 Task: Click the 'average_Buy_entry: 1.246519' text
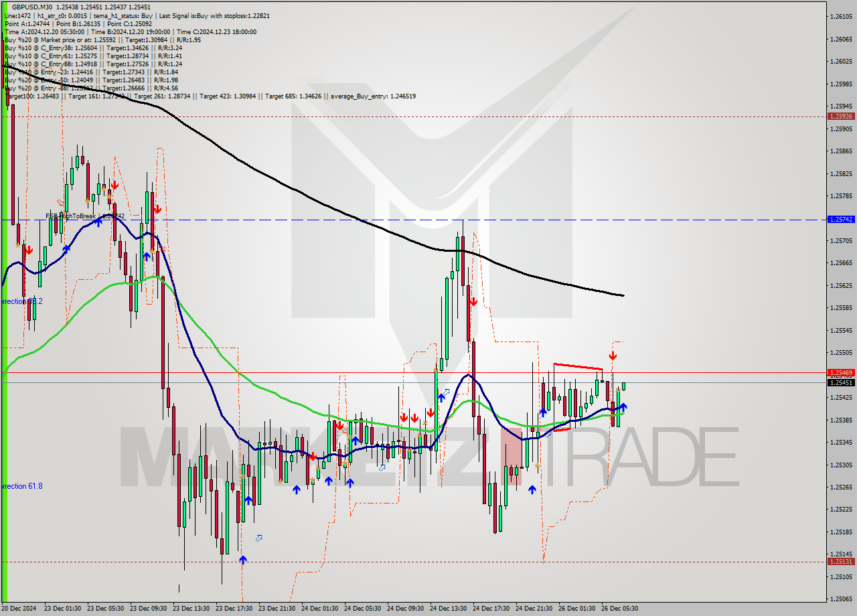pyautogui.click(x=373, y=96)
